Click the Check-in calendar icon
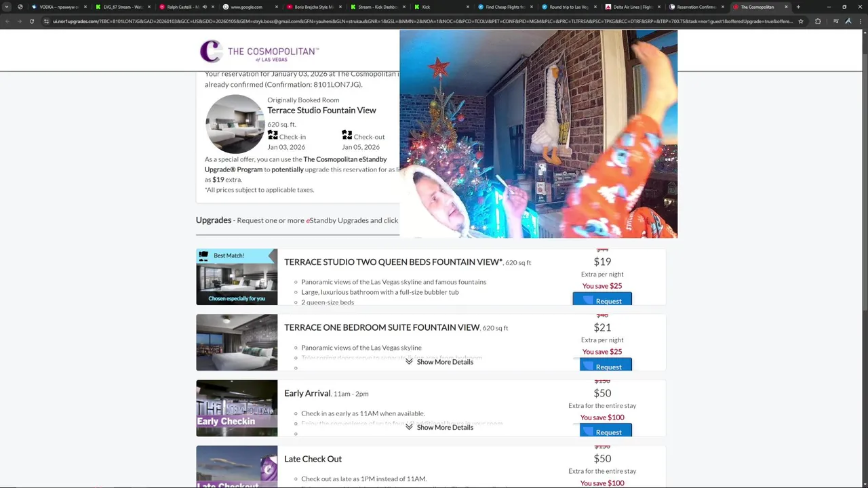868x488 pixels. coord(273,135)
